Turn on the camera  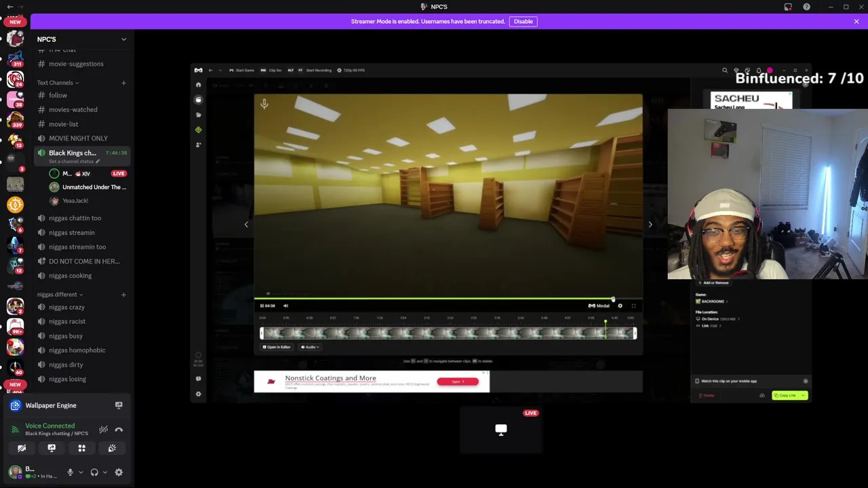click(x=22, y=448)
